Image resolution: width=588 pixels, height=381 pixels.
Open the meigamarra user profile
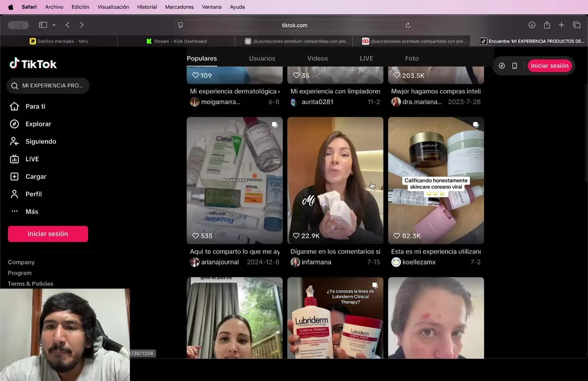(220, 102)
